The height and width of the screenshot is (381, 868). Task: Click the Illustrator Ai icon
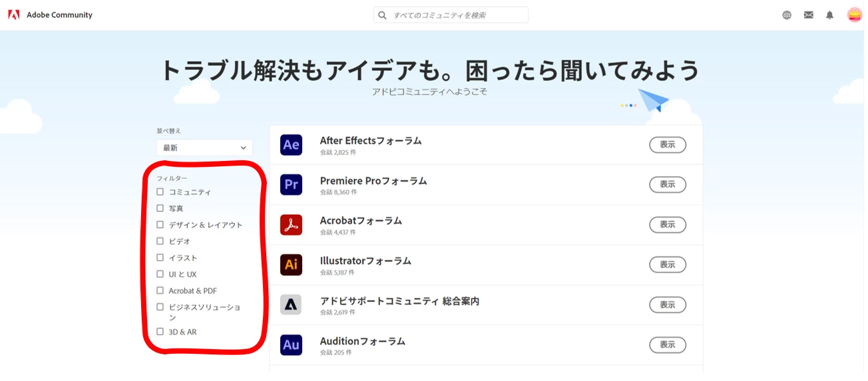(291, 265)
